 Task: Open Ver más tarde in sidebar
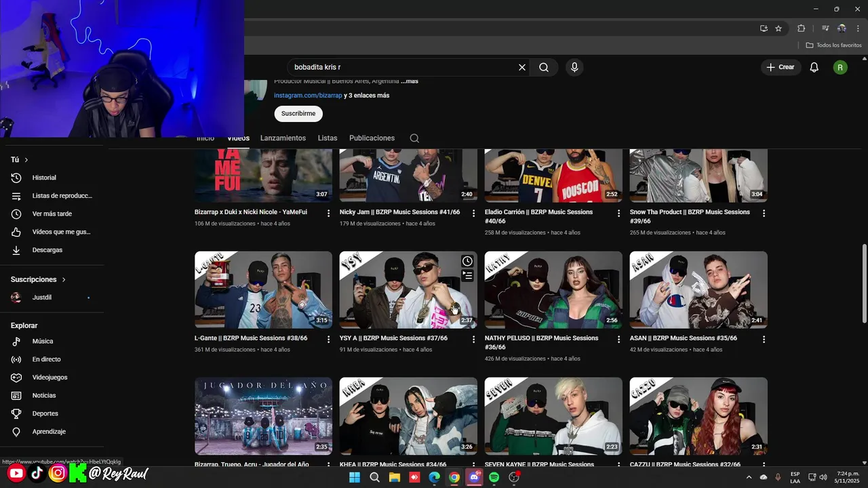pyautogui.click(x=52, y=214)
